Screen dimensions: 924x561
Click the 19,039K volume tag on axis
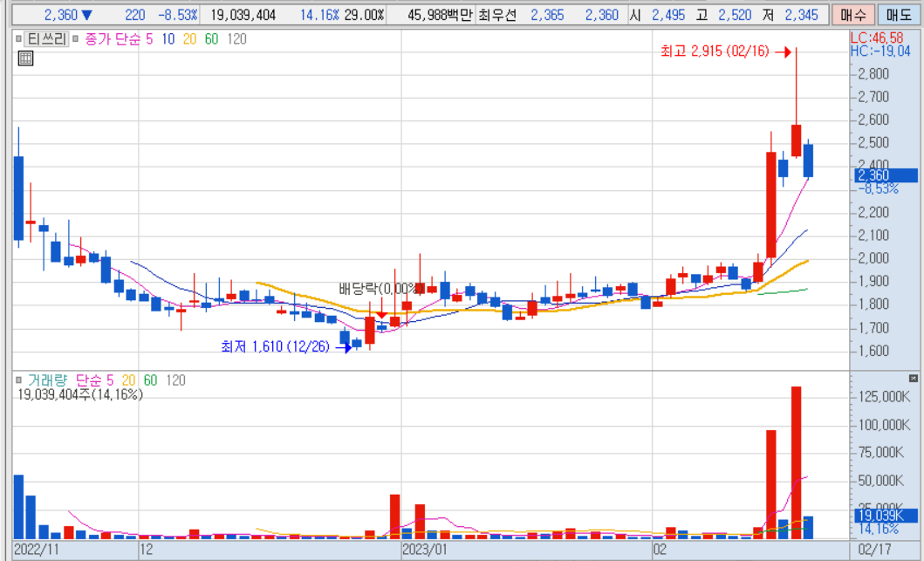tap(886, 517)
